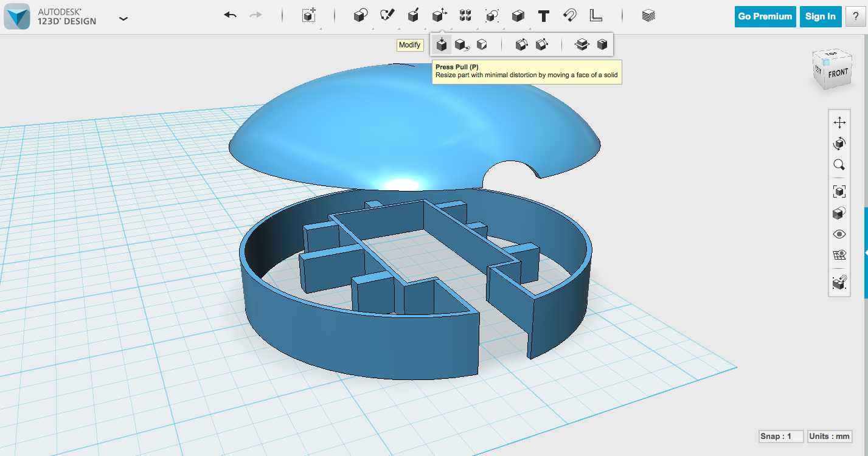Open the Shell tool
Screen dimensions: 868x456
coord(602,44)
